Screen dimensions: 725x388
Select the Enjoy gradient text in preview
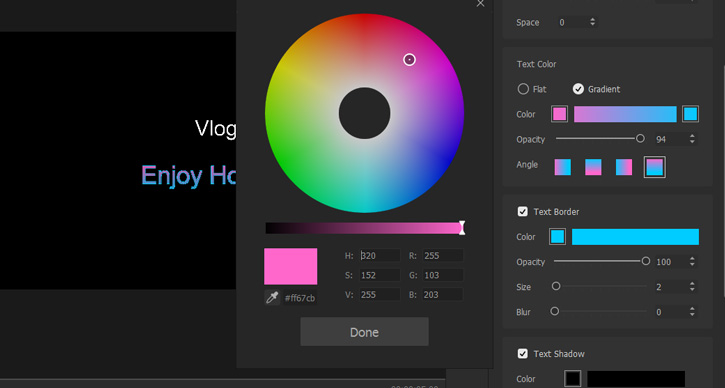[x=189, y=176]
